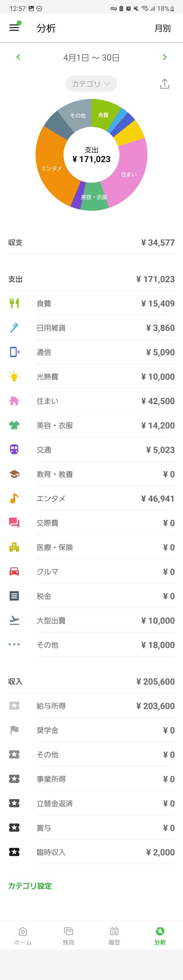
Task: Go to next month with right chevron
Action: tap(165, 57)
